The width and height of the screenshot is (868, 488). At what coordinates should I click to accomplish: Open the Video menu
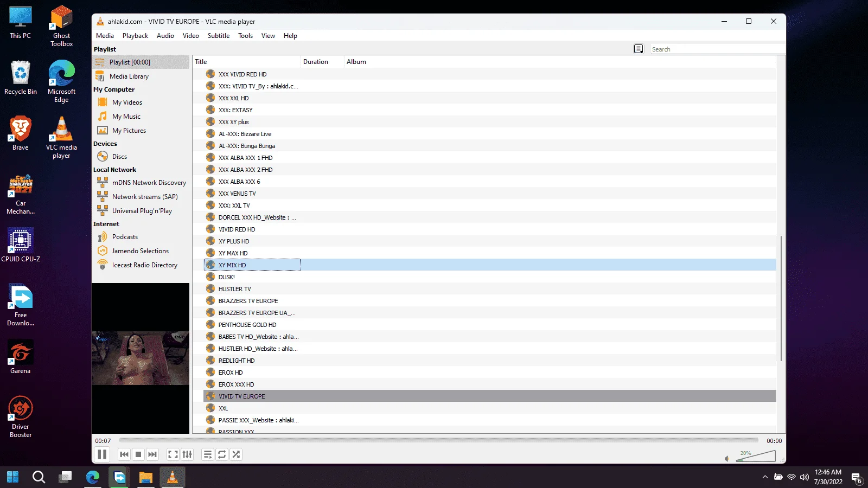(x=191, y=36)
